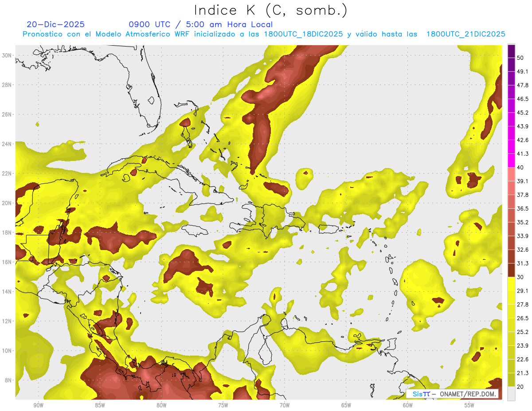Click the 28N latitude label
Image resolution: width=532 pixels, height=411 pixels.
pos(7,85)
